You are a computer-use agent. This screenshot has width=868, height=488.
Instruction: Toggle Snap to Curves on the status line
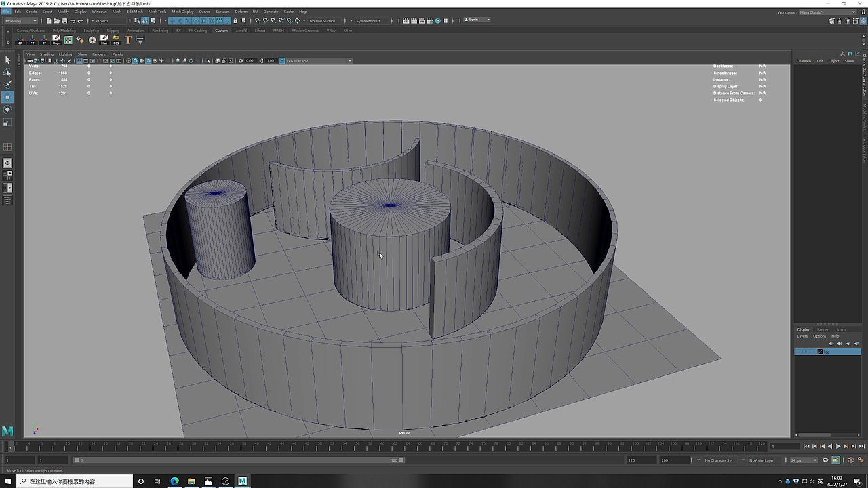(x=264, y=21)
